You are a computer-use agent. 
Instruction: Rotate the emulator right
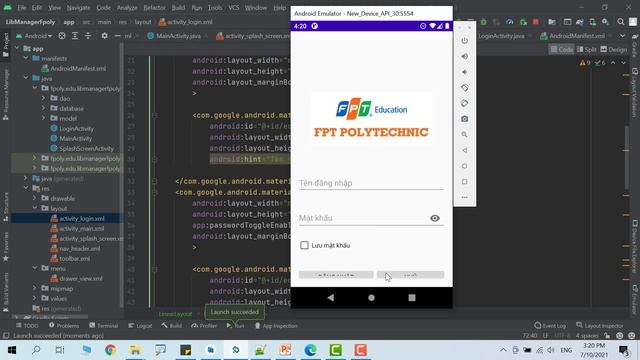[464, 103]
